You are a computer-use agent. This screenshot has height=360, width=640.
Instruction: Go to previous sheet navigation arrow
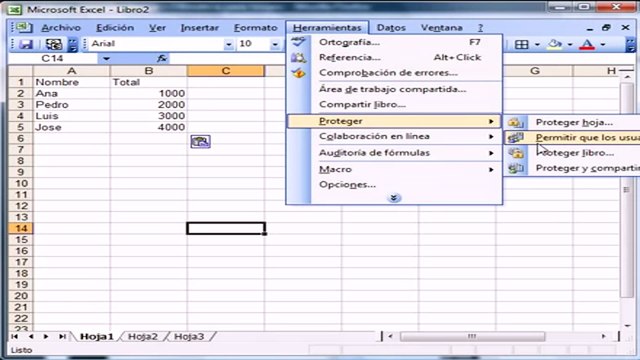click(31, 336)
